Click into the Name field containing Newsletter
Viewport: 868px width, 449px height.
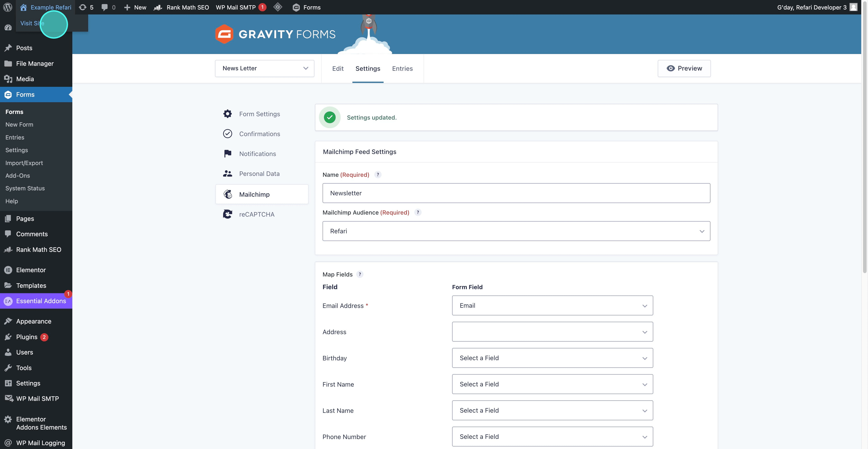click(516, 193)
